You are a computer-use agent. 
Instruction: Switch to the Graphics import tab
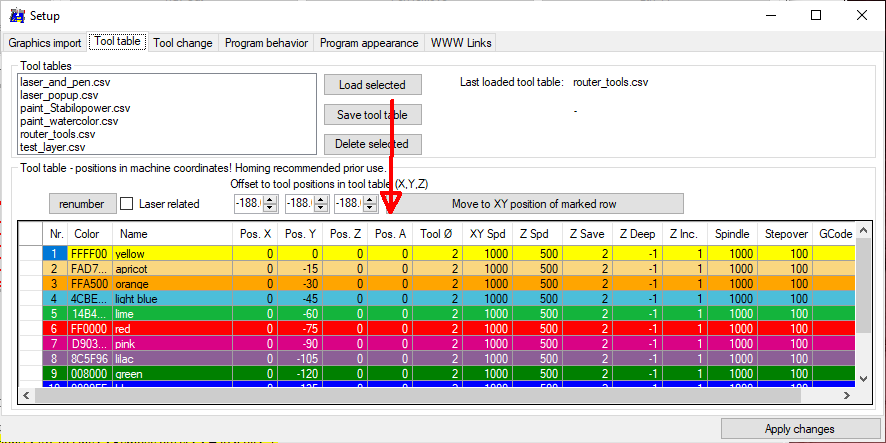tap(45, 43)
